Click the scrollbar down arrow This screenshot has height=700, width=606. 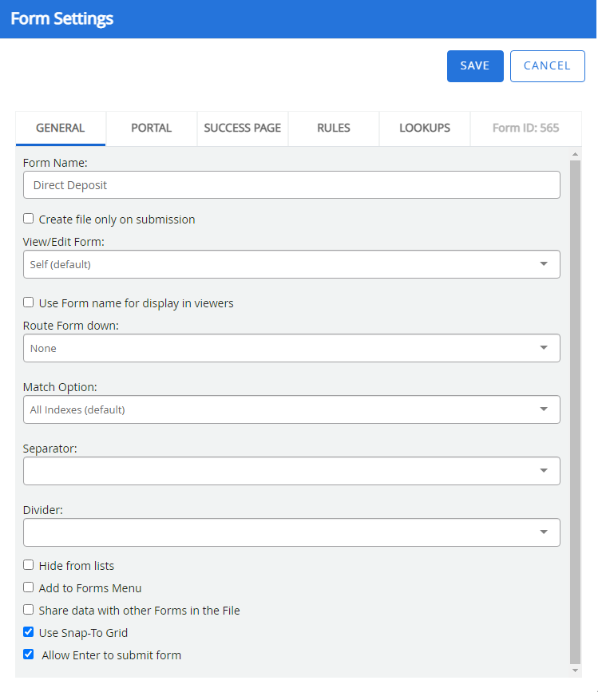click(x=575, y=671)
